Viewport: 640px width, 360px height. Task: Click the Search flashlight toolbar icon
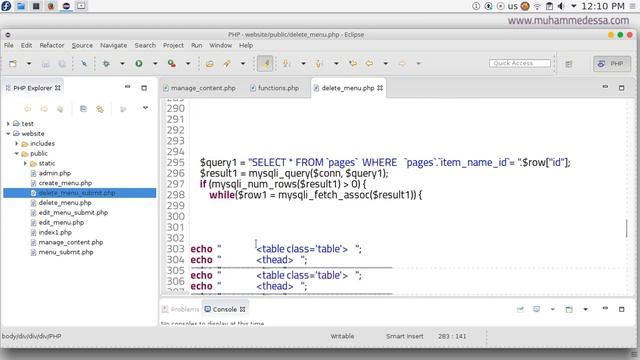227,64
